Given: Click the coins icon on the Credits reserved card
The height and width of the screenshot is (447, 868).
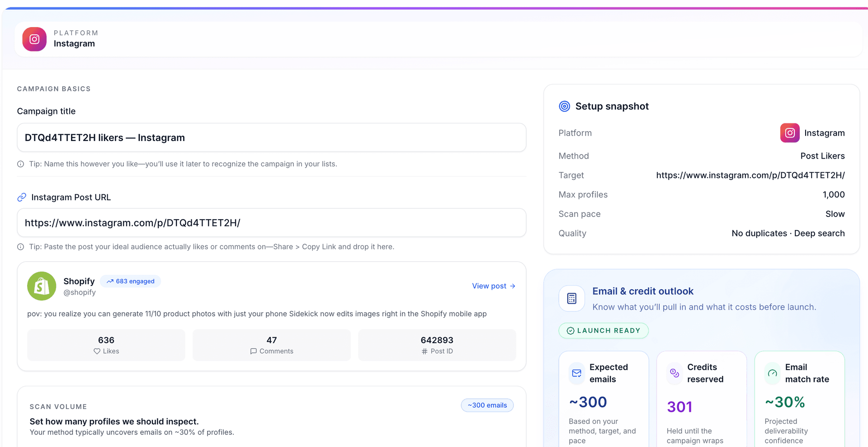Looking at the screenshot, I should coord(674,373).
